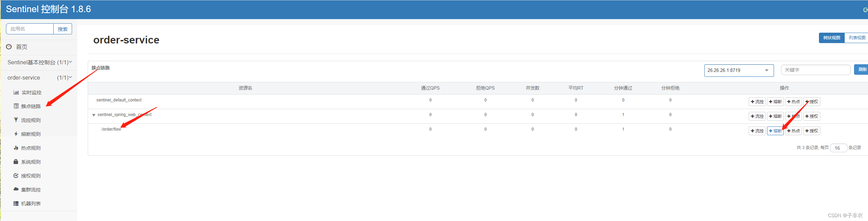Open 机器列表 machine list

point(27,204)
